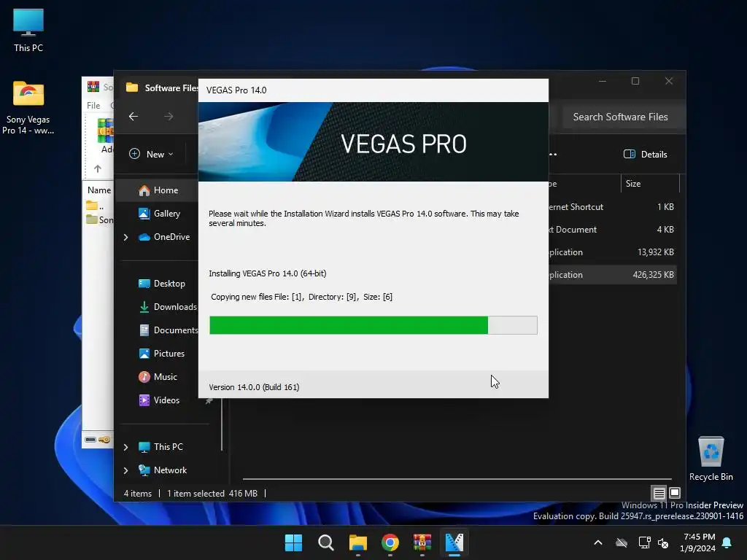Open This PC desktop icon
Viewport: 747px width, 560px height.
[28, 30]
